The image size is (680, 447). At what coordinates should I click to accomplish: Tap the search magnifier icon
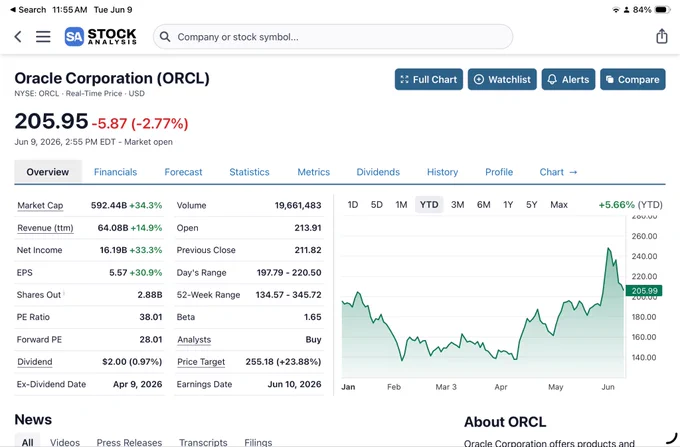[x=165, y=37]
